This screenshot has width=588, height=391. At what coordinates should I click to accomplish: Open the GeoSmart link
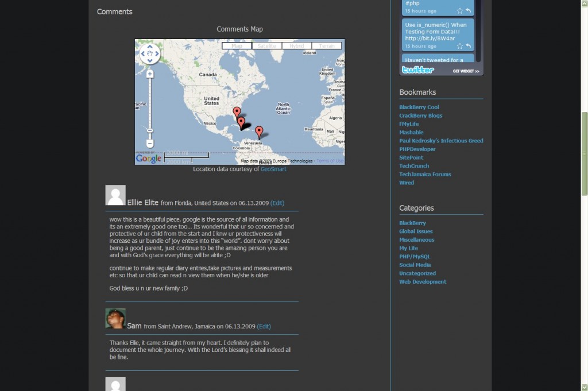coord(273,169)
